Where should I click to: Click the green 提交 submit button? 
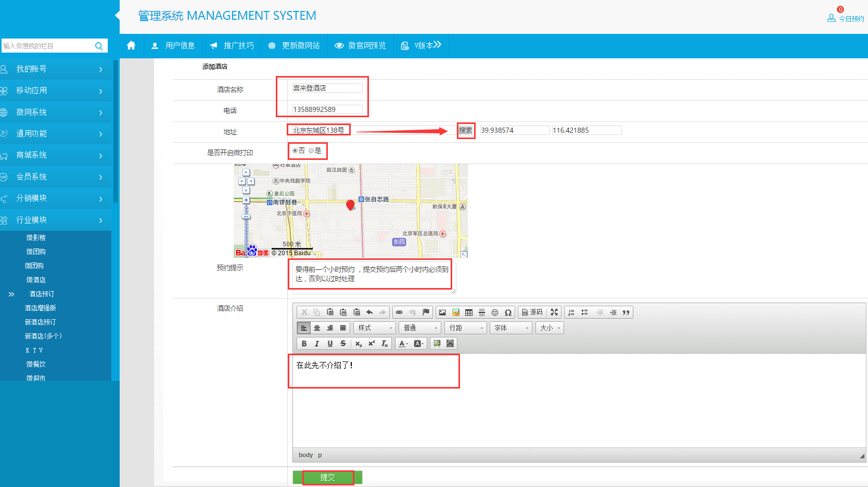(327, 477)
